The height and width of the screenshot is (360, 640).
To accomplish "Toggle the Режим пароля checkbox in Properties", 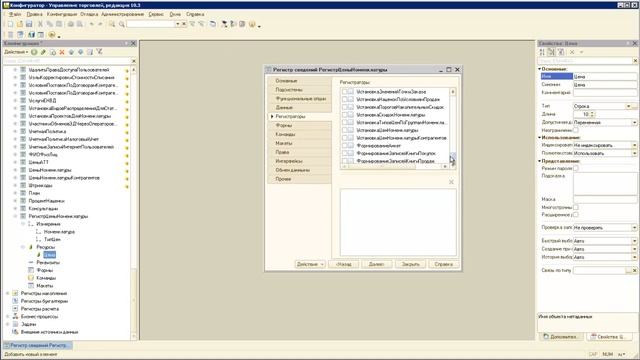I will 576,168.
